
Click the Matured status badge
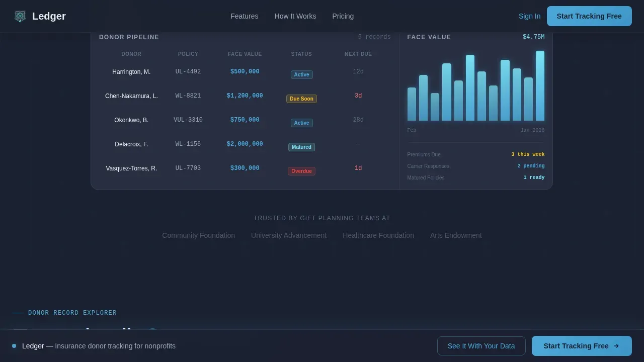click(301, 147)
